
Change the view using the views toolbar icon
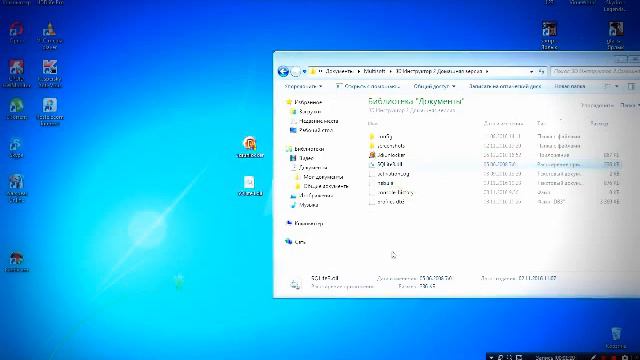(x=608, y=86)
